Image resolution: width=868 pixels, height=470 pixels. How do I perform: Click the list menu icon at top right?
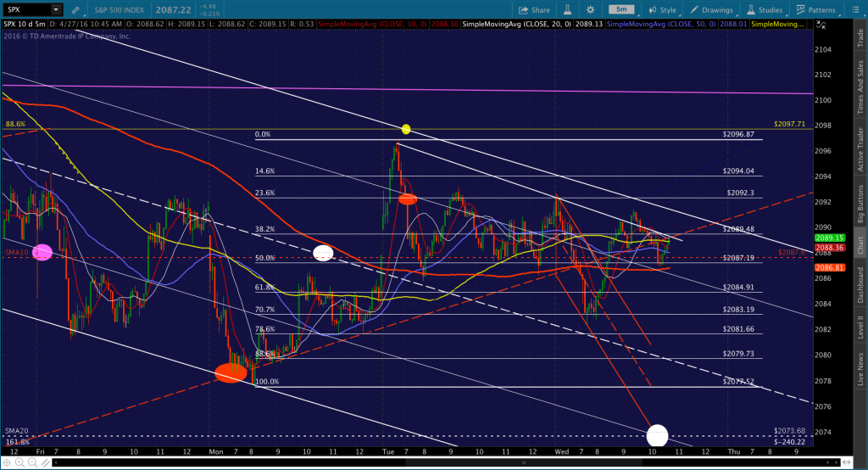[x=855, y=10]
